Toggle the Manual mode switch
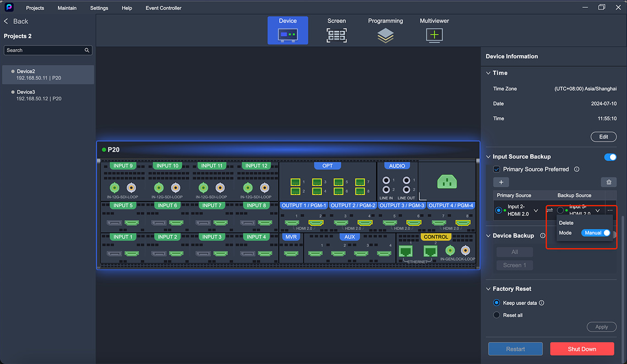 pyautogui.click(x=596, y=233)
